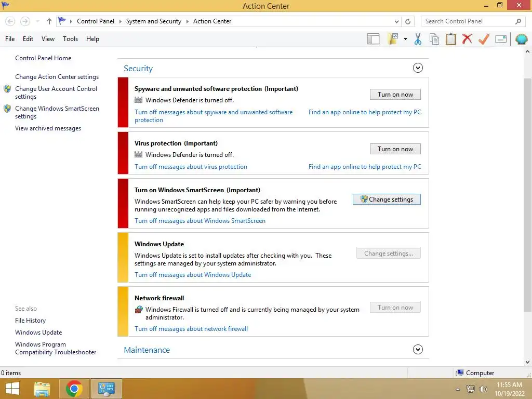The width and height of the screenshot is (532, 399).
Task: Open Windows Program Compatibility Troubleshooter
Action: coord(56,348)
